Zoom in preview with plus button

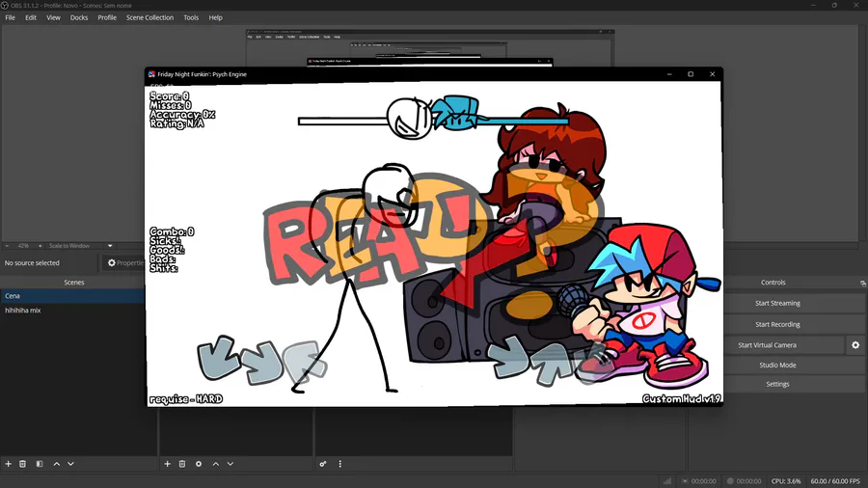(40, 246)
